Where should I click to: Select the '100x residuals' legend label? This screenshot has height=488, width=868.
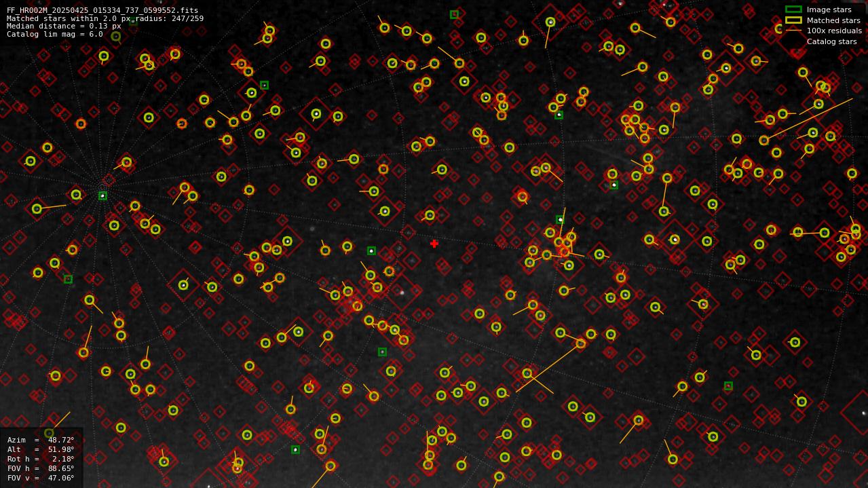pyautogui.click(x=834, y=31)
